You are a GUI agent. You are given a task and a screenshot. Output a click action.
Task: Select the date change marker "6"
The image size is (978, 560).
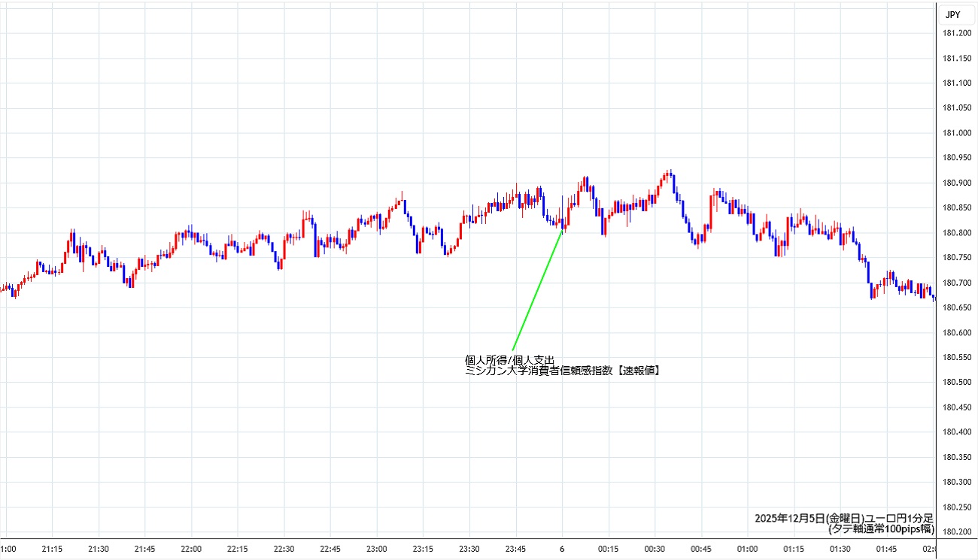(562, 549)
